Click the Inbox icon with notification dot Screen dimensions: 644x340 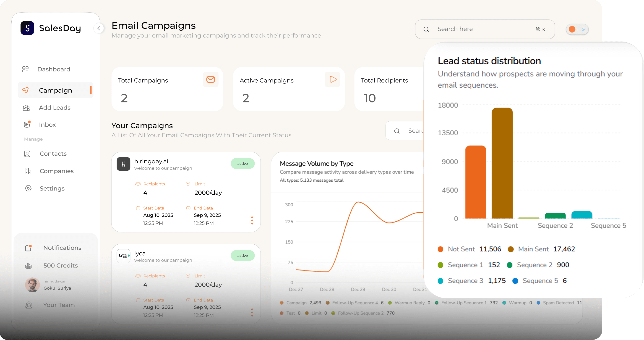(27, 125)
